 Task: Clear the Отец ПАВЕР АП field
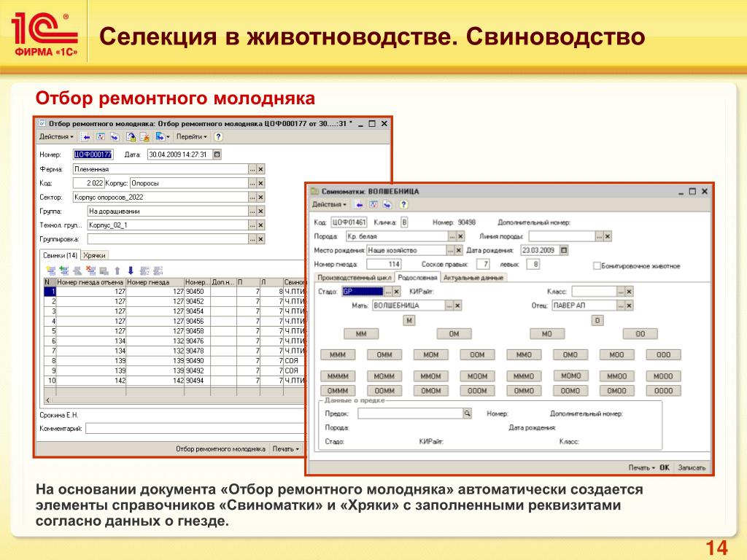(629, 306)
